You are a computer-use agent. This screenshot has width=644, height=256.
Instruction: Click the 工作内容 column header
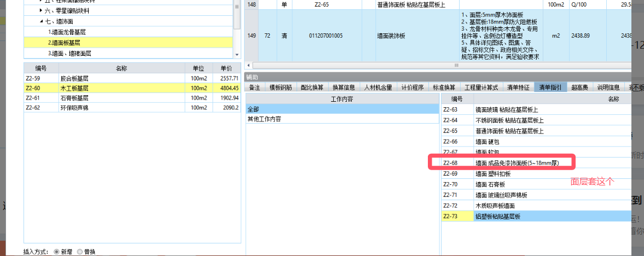pyautogui.click(x=343, y=99)
